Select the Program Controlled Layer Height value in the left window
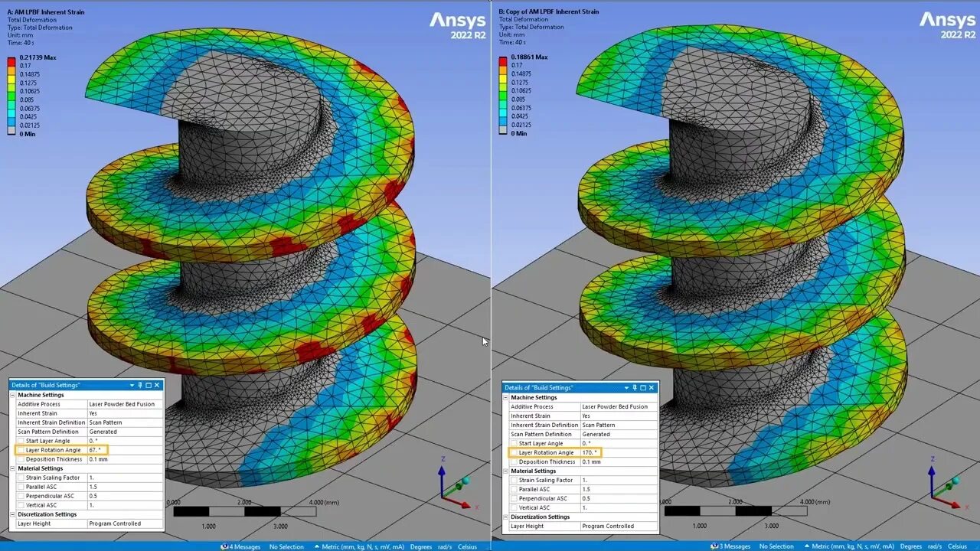This screenshot has height=551, width=980. pyautogui.click(x=125, y=523)
